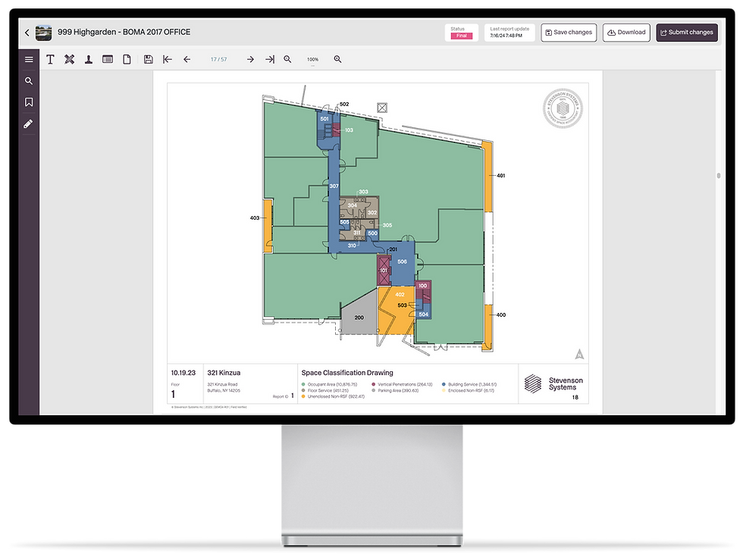Go back using the chevron beside the title
743x560 pixels.
point(27,33)
